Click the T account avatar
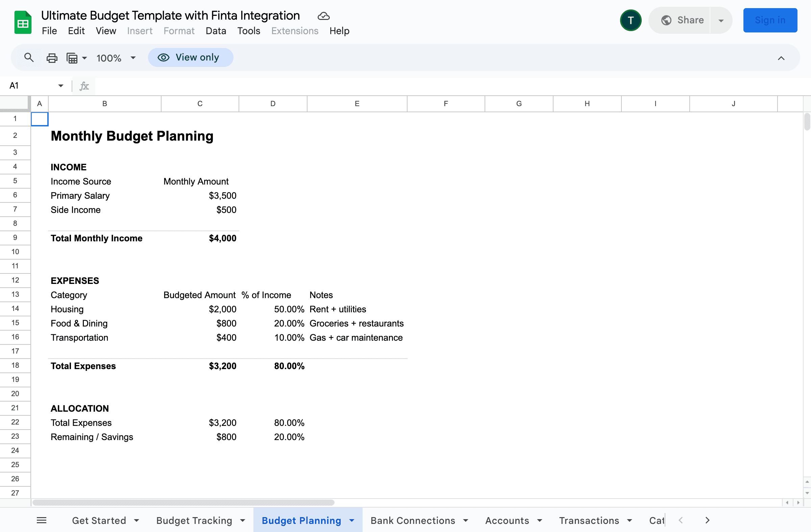Viewport: 811px width, 532px height. [631, 20]
